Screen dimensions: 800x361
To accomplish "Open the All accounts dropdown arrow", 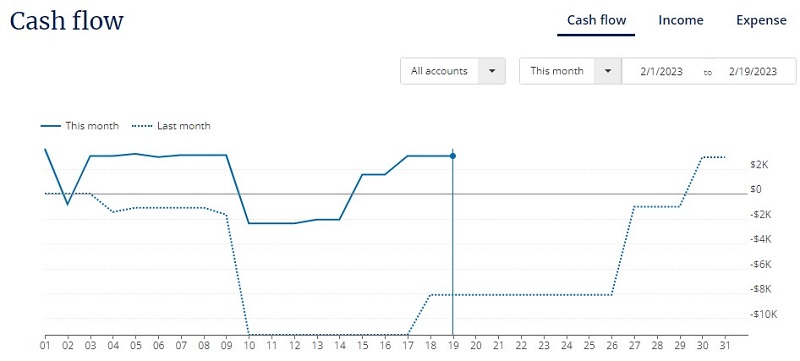I will [x=491, y=71].
